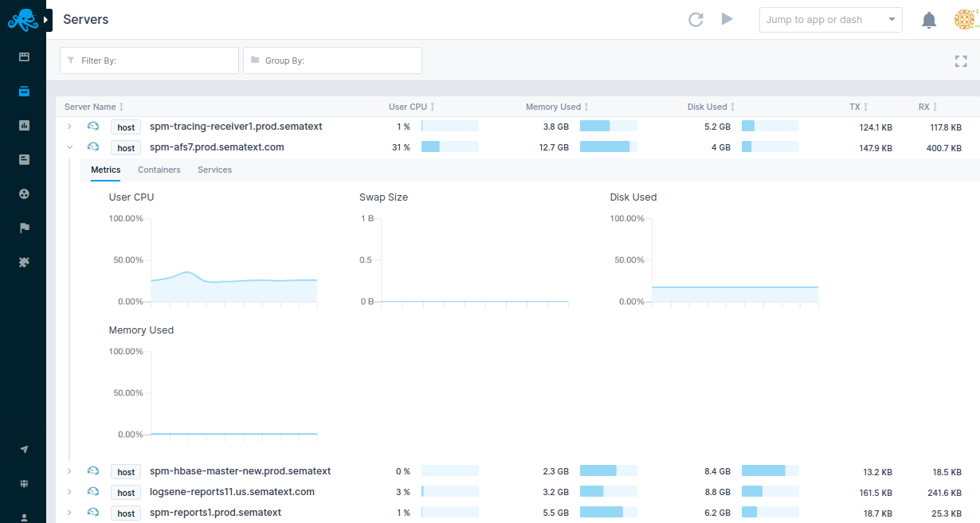
Task: Click the Filter By input field
Action: (149, 60)
